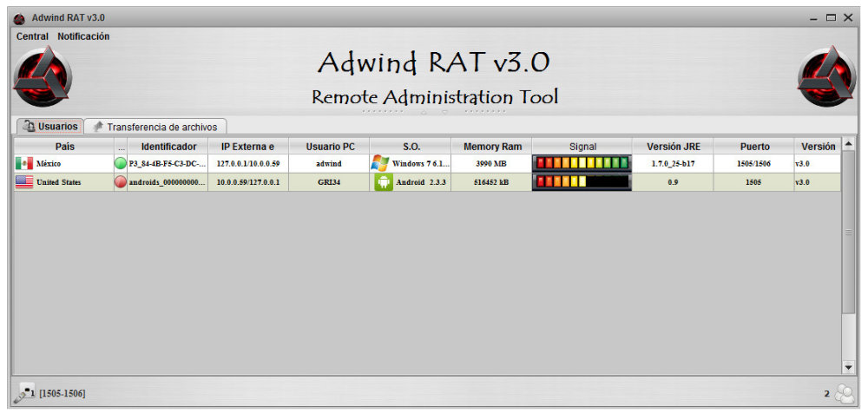Click the port listener icon in status bar
Image resolution: width=868 pixels, height=420 pixels.
[23, 395]
